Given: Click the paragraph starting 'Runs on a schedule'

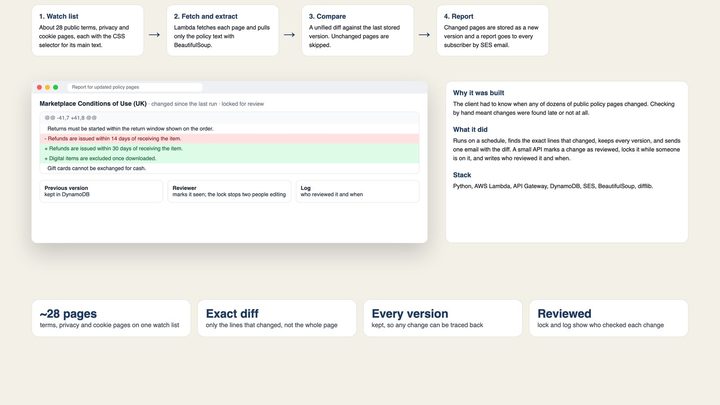Looking at the screenshot, I should coord(567,149).
